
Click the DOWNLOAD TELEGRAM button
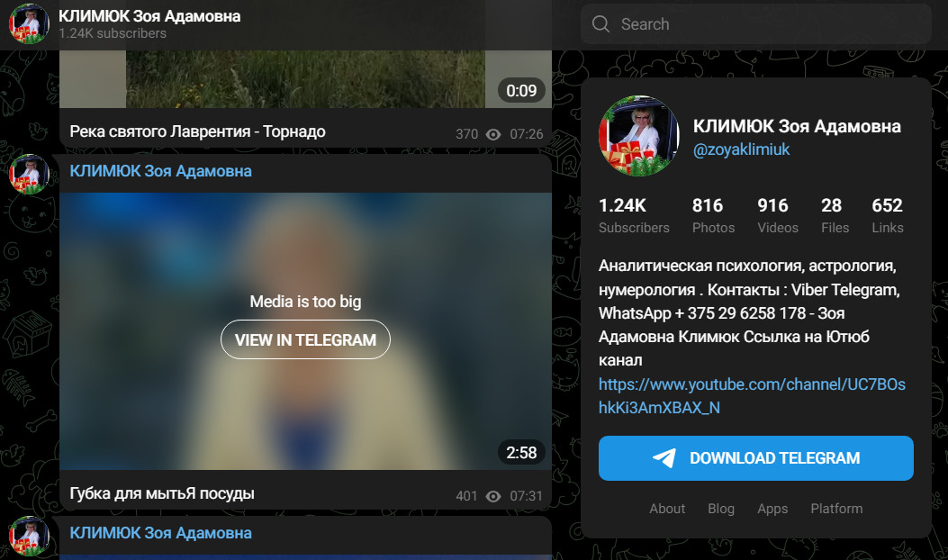tap(755, 458)
